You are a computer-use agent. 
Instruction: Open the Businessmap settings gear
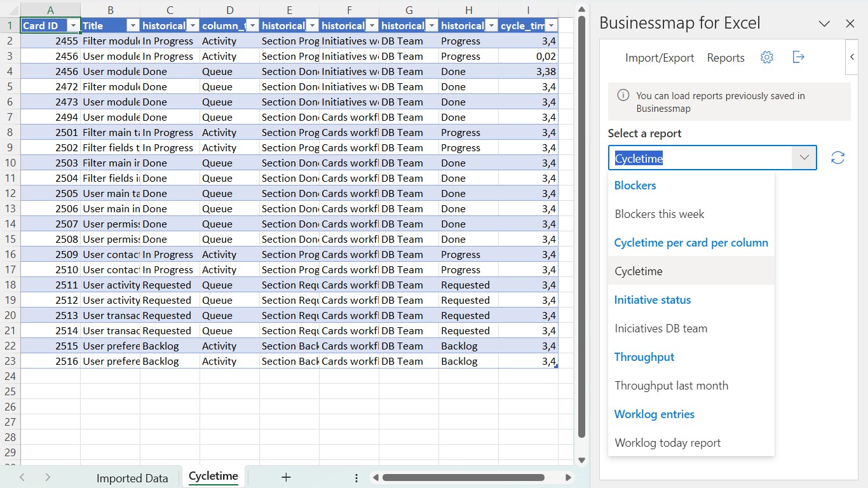point(767,57)
